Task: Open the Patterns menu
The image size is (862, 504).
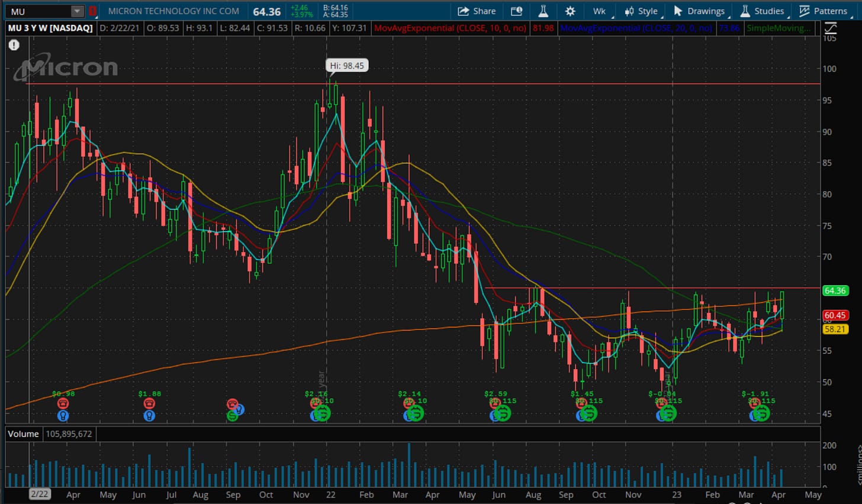Action: [824, 11]
